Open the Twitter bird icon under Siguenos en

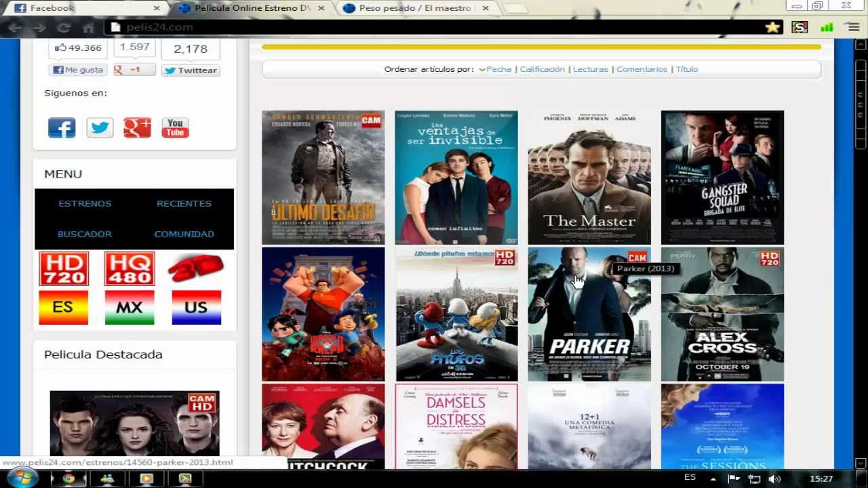(x=100, y=127)
